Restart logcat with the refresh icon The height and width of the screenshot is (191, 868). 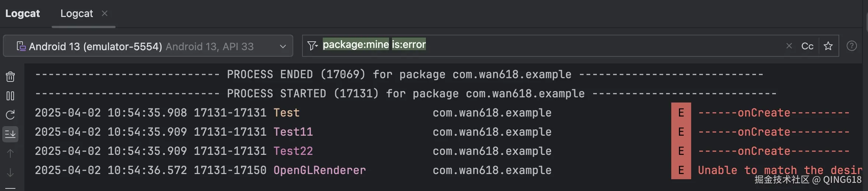(x=10, y=115)
